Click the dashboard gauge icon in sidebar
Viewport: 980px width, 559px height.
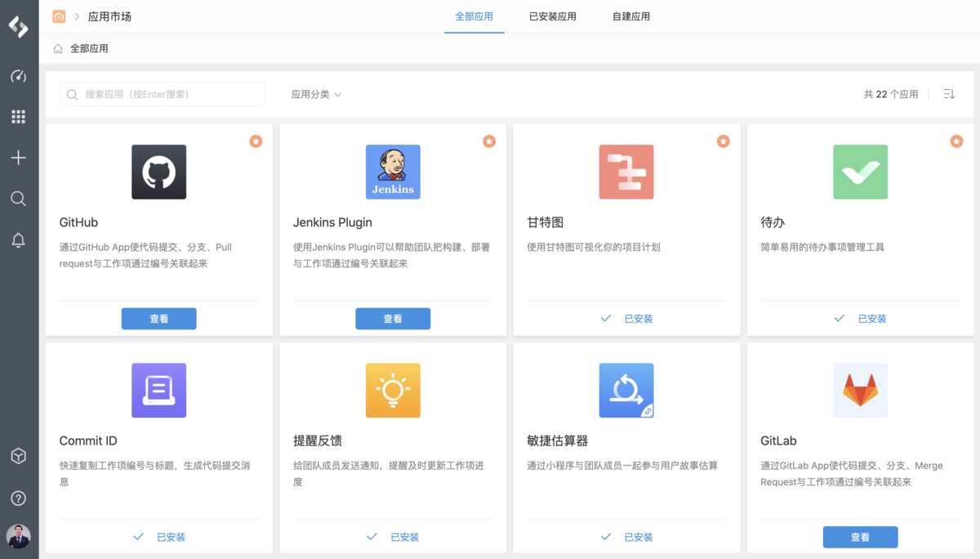[x=18, y=75]
